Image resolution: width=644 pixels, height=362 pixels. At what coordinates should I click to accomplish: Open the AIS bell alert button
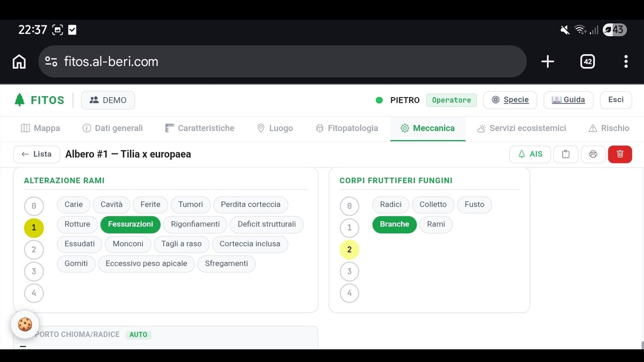tap(530, 154)
